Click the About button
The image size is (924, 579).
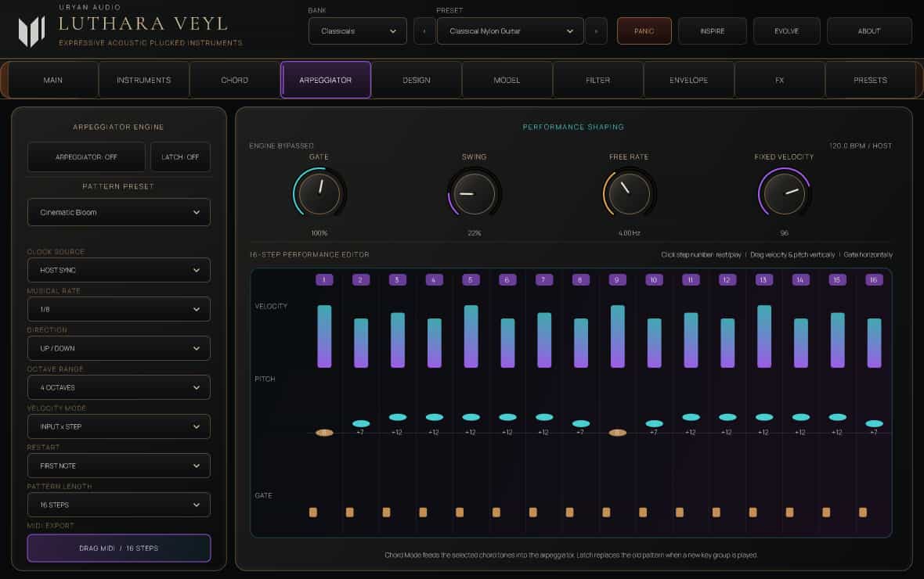coord(869,31)
